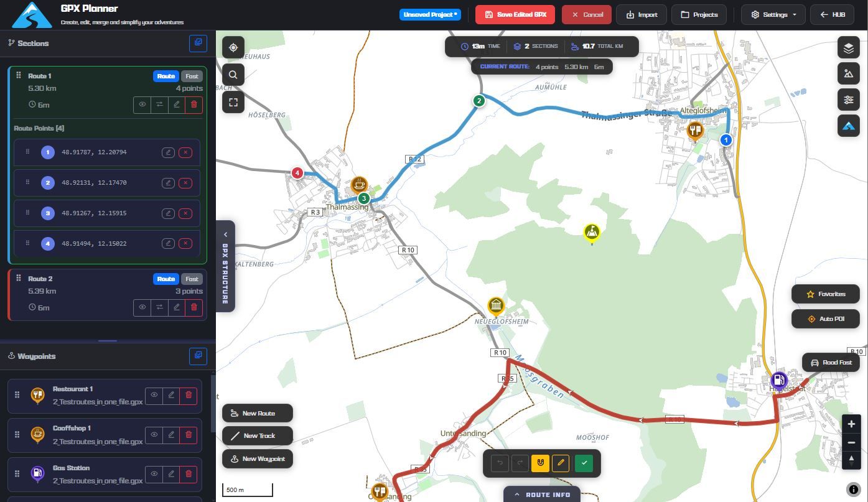Viewport: 868px width, 502px height.
Task: Open the map layers stack icon
Action: [848, 47]
